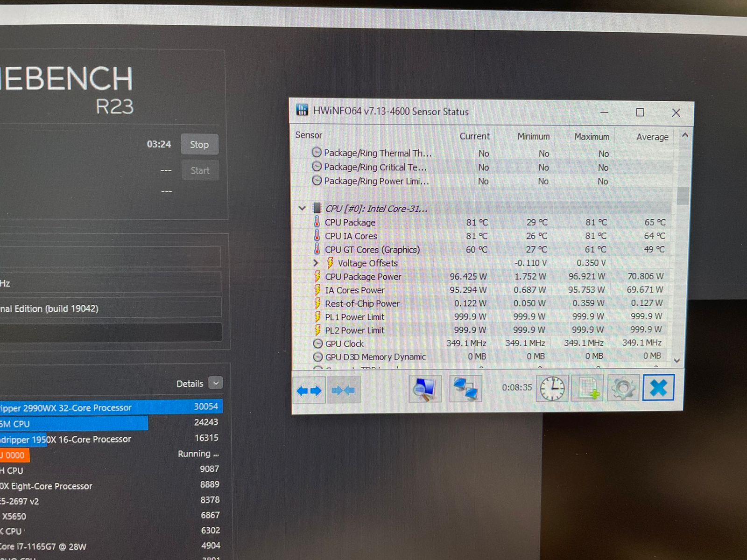
Task: Select the CPU IA Cores row label
Action: (351, 236)
